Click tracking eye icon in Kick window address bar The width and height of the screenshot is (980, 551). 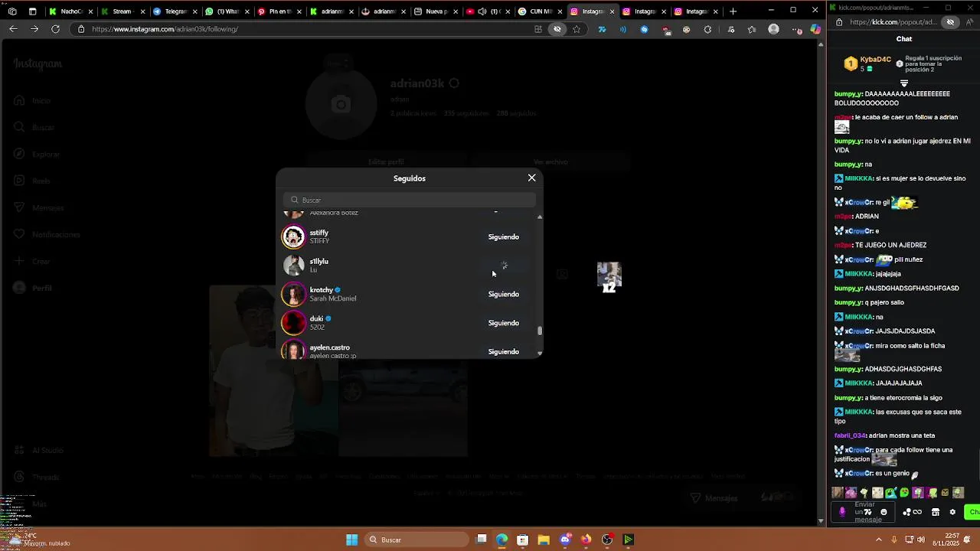click(x=950, y=22)
